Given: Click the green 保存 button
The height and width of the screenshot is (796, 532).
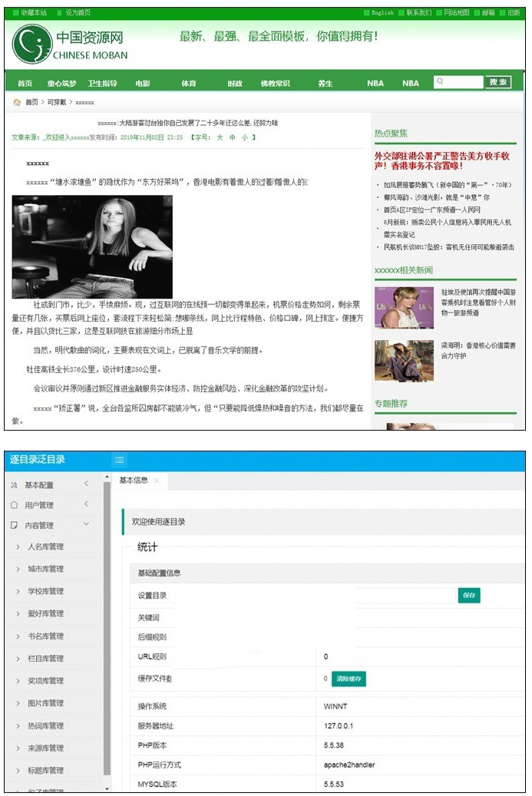Looking at the screenshot, I should coord(468,596).
